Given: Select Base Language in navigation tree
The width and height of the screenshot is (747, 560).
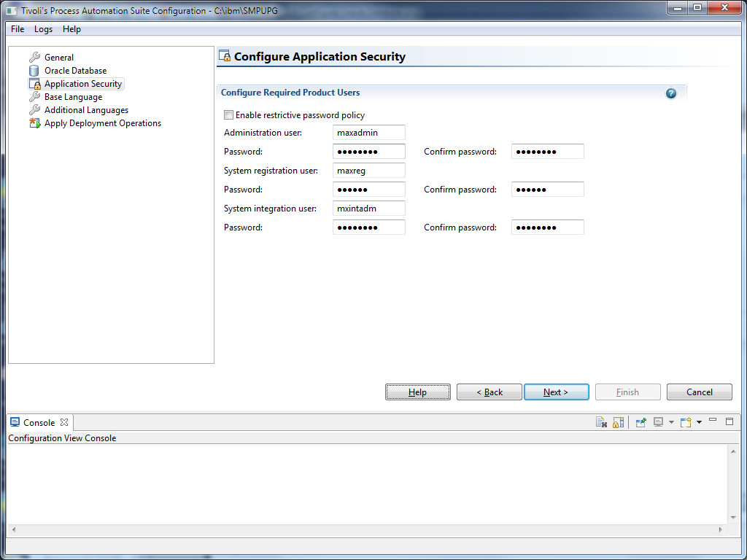Looking at the screenshot, I should [x=74, y=97].
